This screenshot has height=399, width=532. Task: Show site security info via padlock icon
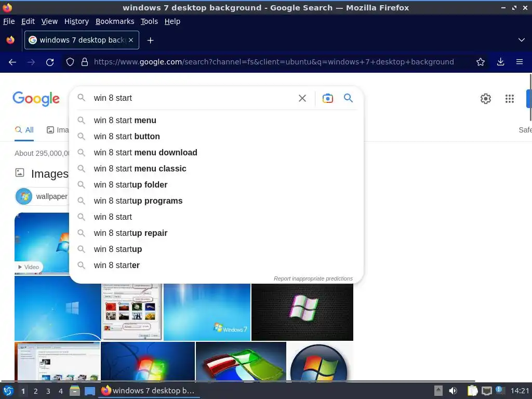coord(85,62)
